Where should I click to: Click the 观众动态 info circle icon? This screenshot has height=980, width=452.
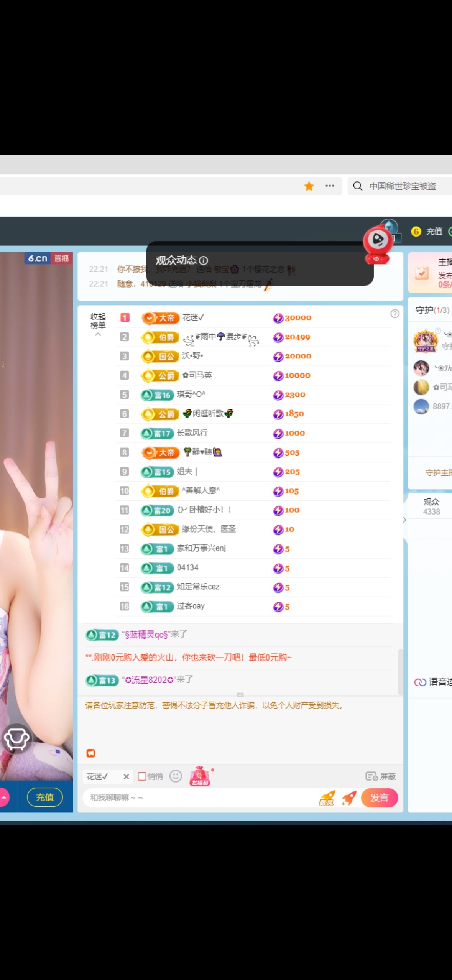click(x=204, y=261)
